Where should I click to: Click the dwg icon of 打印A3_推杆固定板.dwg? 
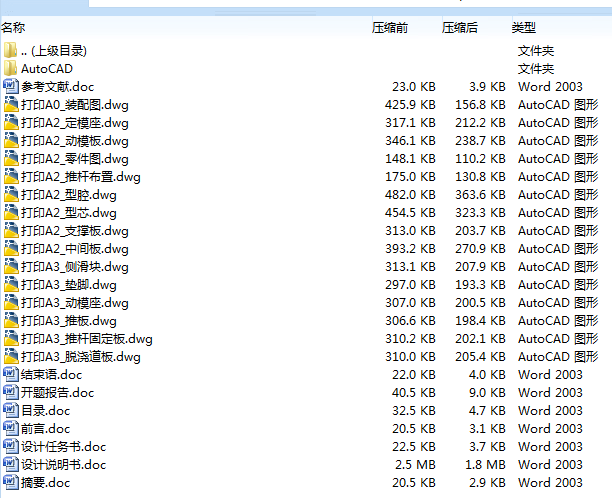[x=11, y=338]
